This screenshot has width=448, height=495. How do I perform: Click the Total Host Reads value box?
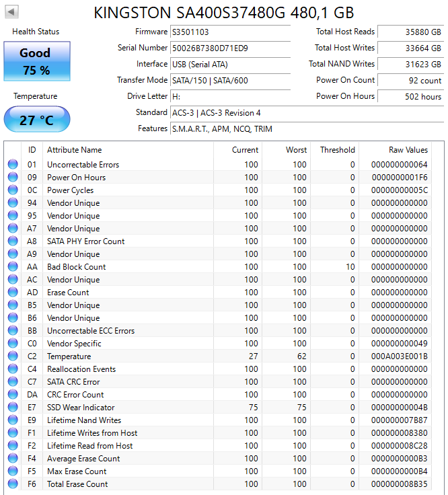[x=410, y=32]
